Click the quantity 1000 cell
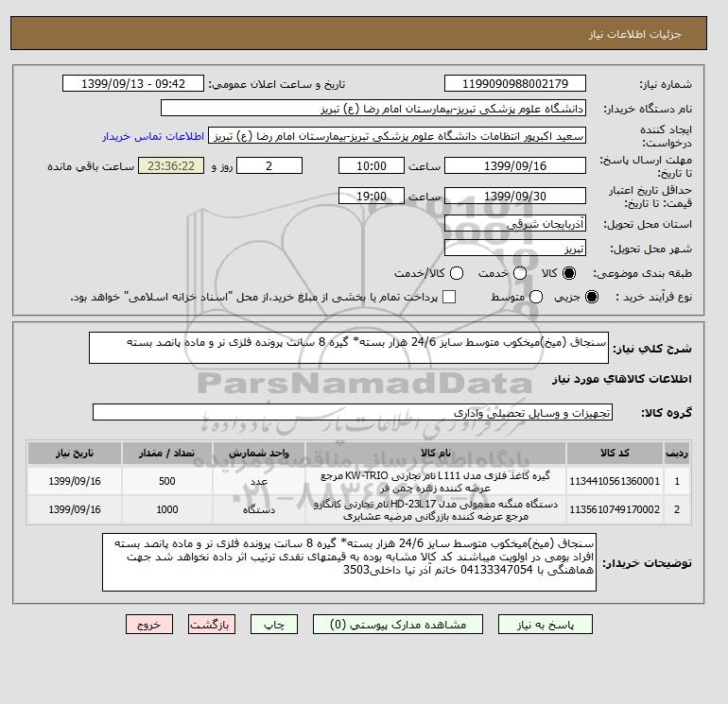This screenshot has height=704, width=728. (x=167, y=509)
